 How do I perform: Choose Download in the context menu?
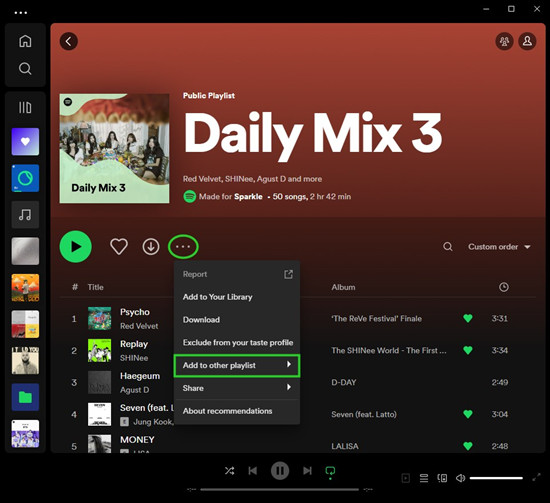point(237,320)
